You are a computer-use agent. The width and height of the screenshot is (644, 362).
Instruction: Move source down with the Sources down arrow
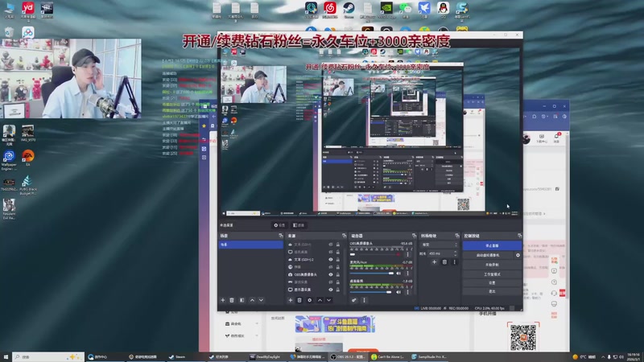click(328, 300)
